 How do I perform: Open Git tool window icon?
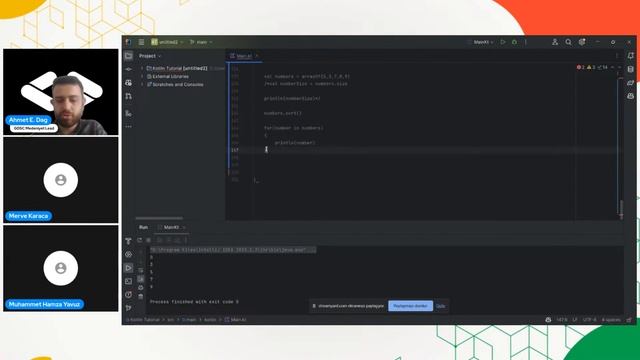click(x=129, y=308)
